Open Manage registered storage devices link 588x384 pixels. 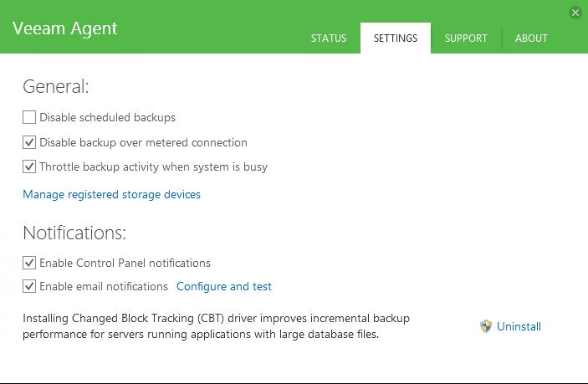(111, 194)
